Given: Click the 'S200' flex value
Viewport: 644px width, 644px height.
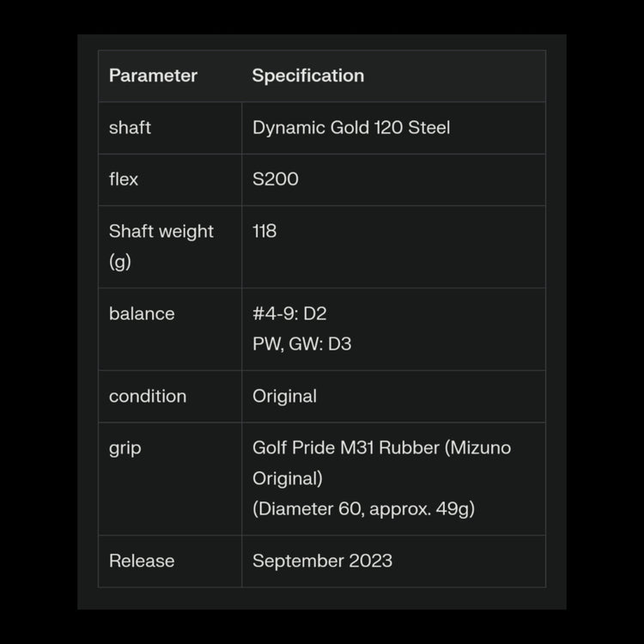Looking at the screenshot, I should coord(275,179).
